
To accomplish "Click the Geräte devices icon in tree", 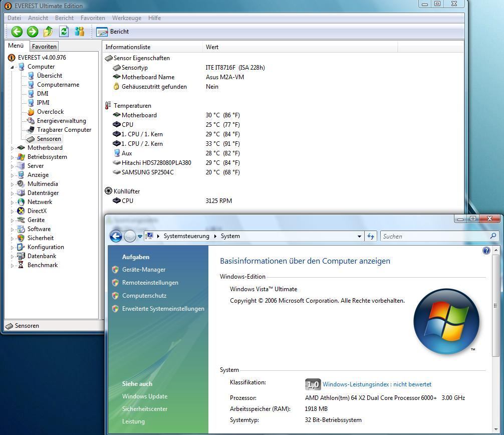I will 21,220.
